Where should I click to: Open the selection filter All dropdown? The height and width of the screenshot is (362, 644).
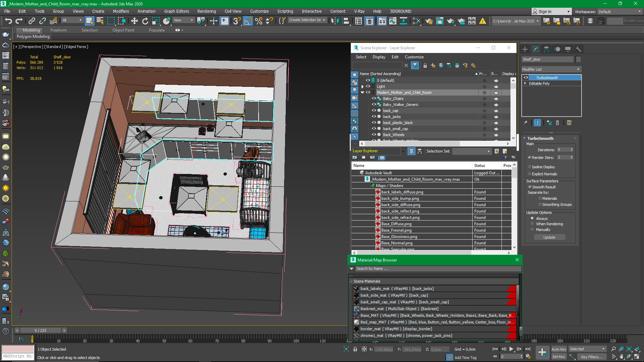pyautogui.click(x=72, y=20)
